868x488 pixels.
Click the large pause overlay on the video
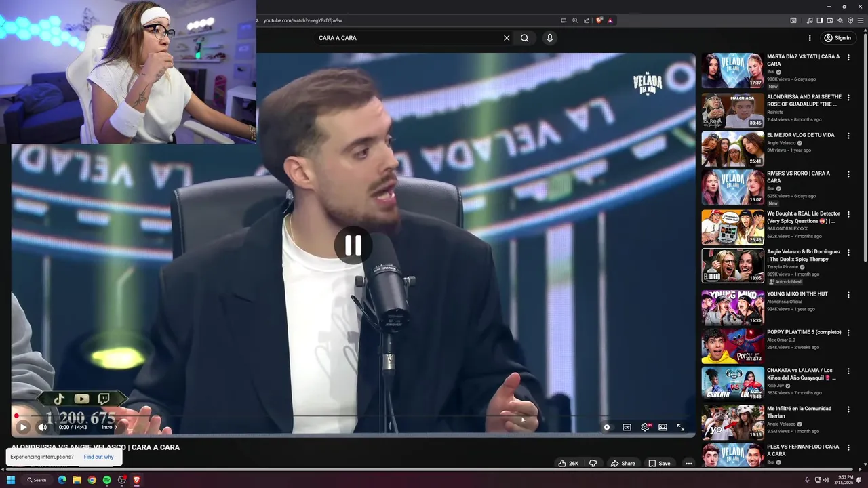(x=353, y=245)
